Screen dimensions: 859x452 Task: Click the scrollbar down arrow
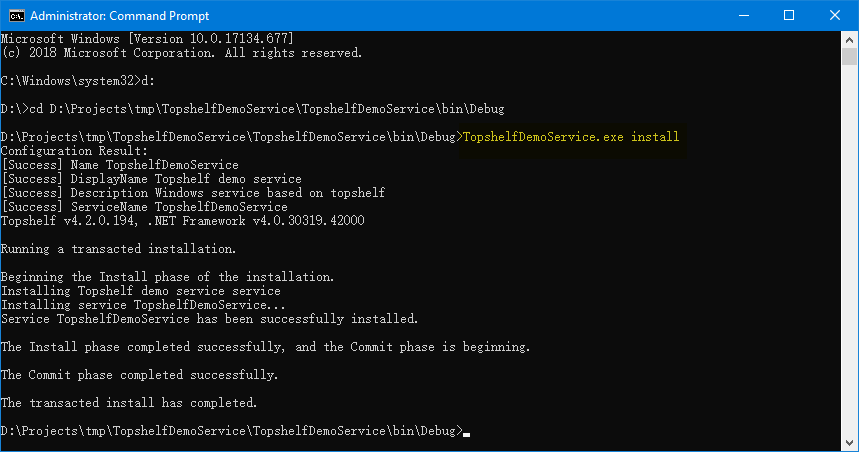click(x=849, y=443)
